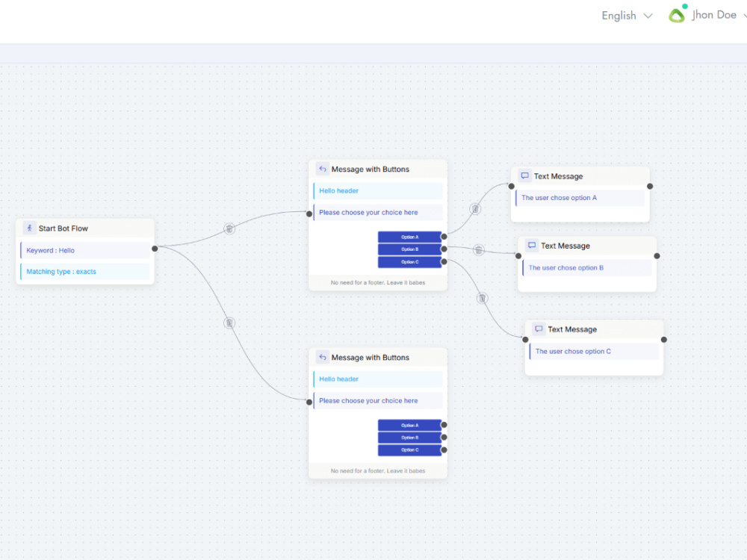747x560 pixels.
Task: Click reply icon of lower Message with Buttons
Action: pos(323,357)
